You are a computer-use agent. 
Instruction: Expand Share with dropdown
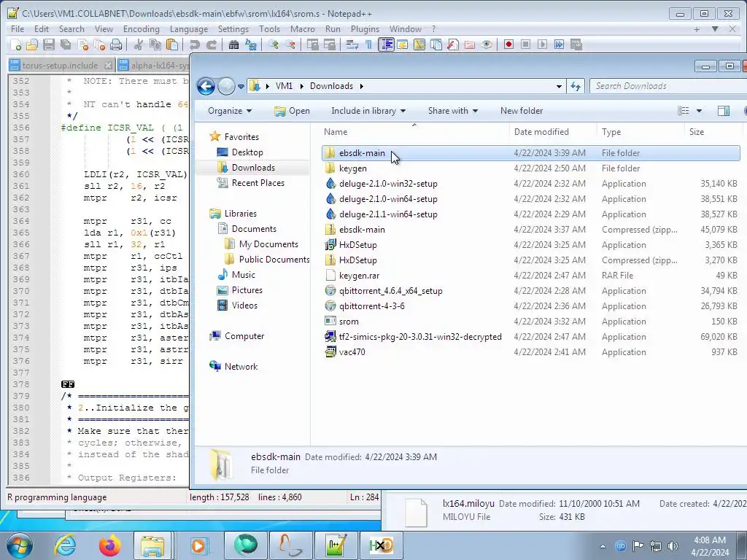452,111
